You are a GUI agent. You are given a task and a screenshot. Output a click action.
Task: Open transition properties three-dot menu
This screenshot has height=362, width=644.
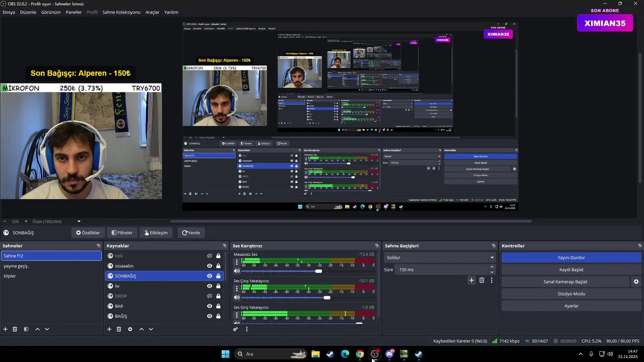[x=492, y=281]
